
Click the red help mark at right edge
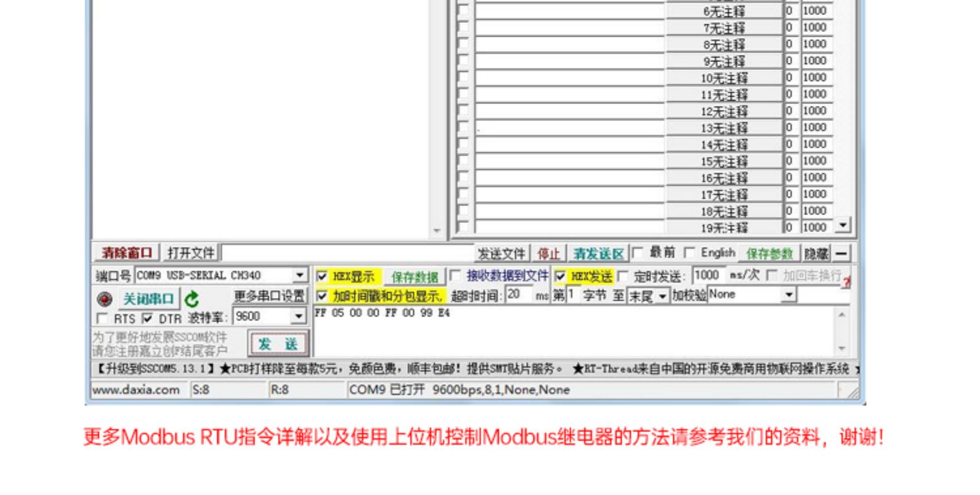click(x=847, y=282)
